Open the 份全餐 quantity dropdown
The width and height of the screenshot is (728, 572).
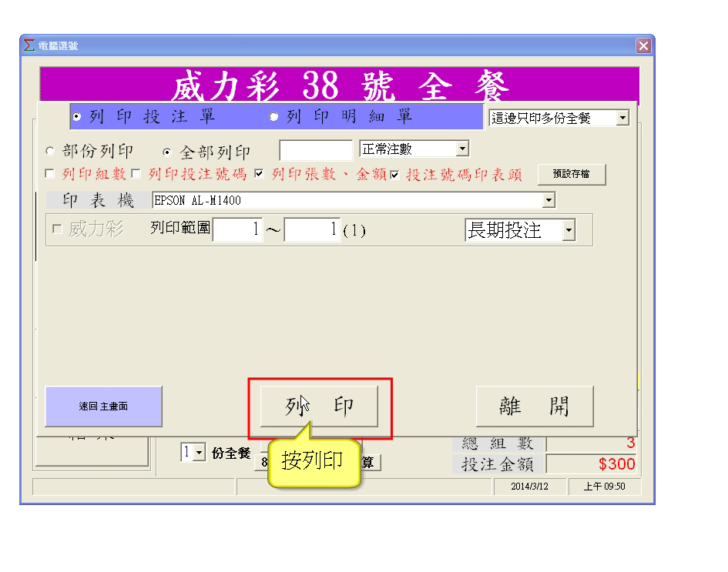(x=200, y=453)
